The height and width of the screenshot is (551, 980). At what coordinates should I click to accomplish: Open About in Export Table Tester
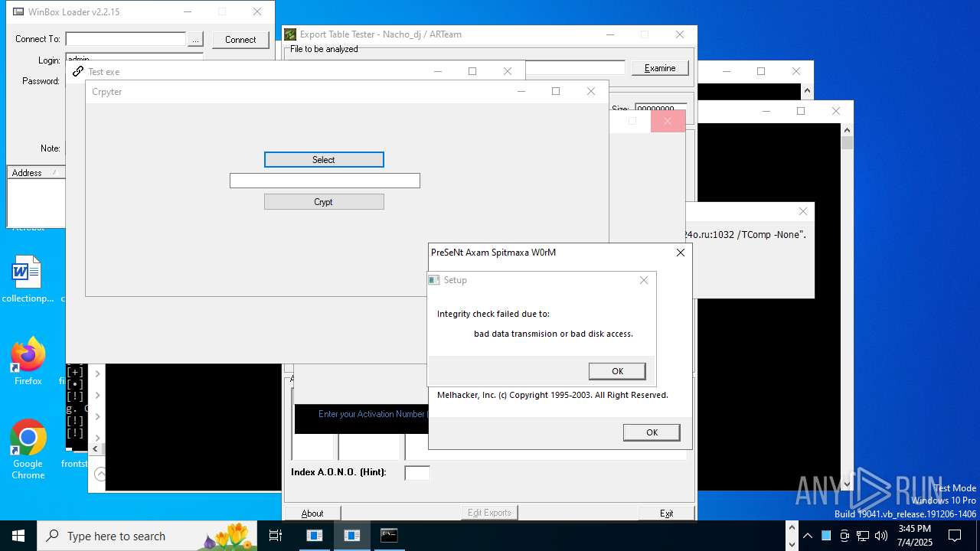[x=312, y=514]
